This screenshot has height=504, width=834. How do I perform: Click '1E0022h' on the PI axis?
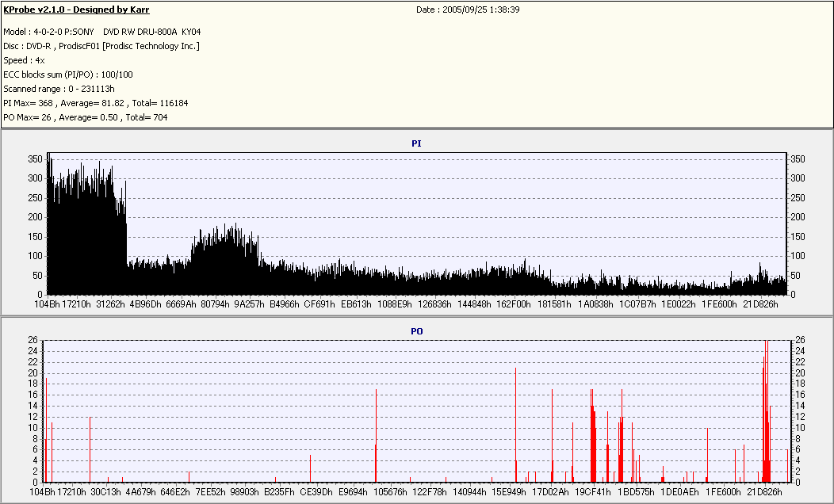point(678,304)
